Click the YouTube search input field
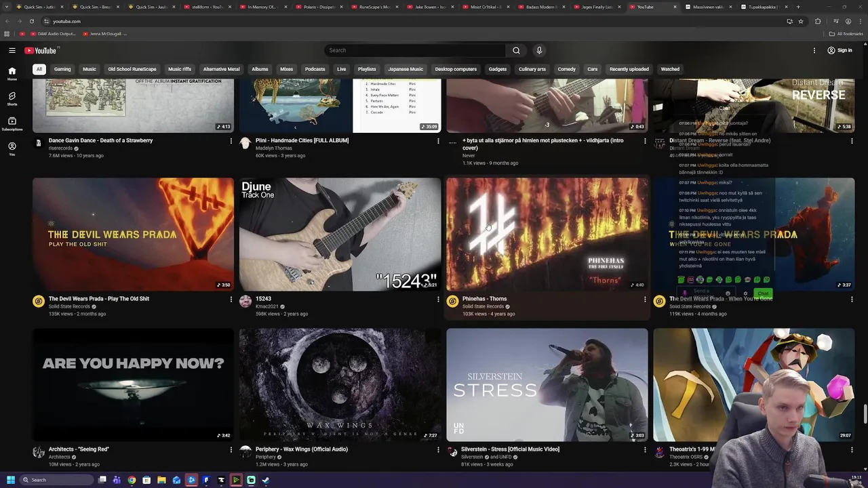Viewport: 868px width, 488px height. (415, 50)
